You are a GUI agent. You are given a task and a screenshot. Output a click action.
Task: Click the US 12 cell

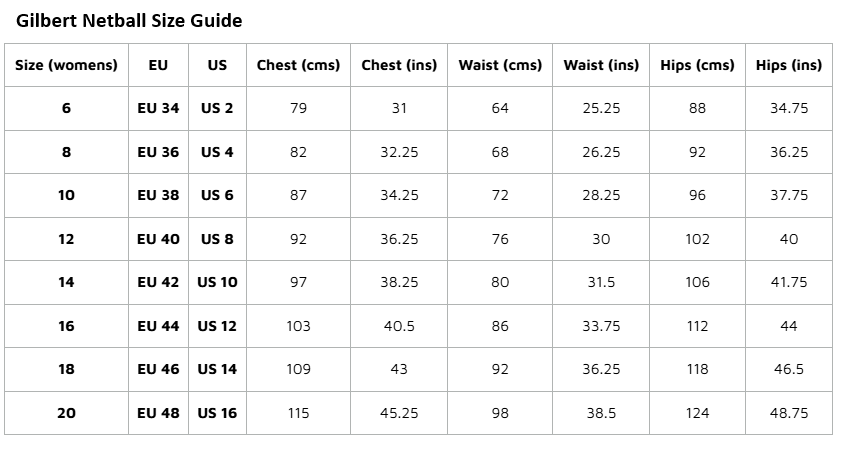pos(217,326)
